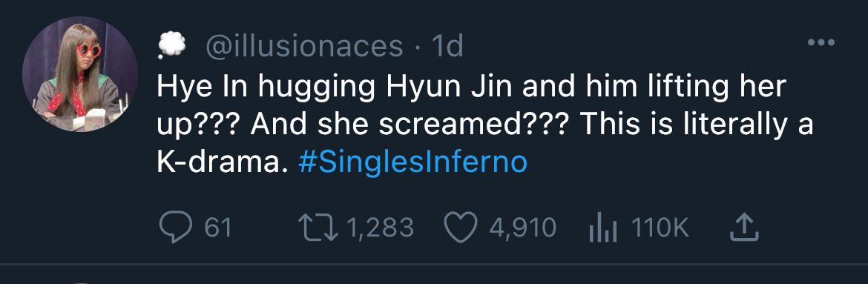Open the poster's round profile picture
Image resolution: width=868 pixels, height=284 pixels.
80,73
